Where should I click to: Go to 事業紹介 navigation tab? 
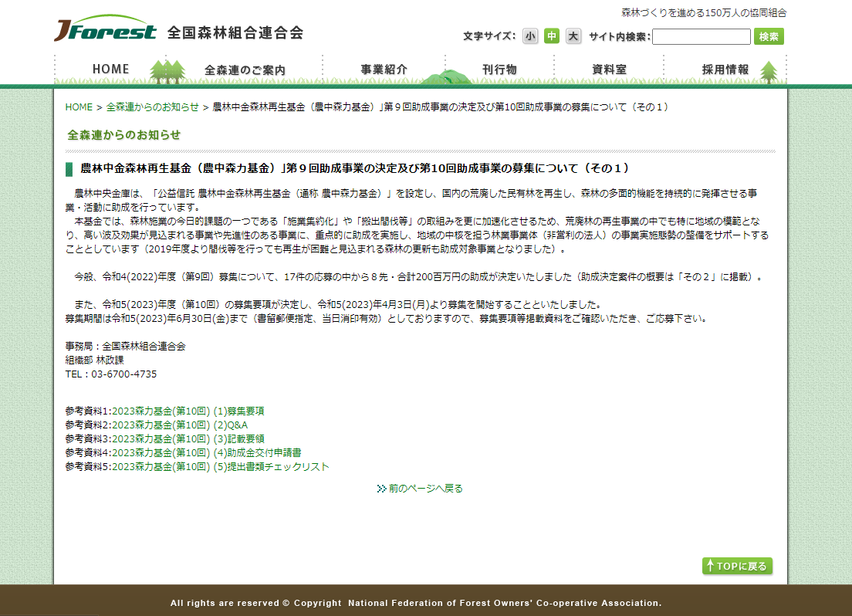click(x=384, y=69)
